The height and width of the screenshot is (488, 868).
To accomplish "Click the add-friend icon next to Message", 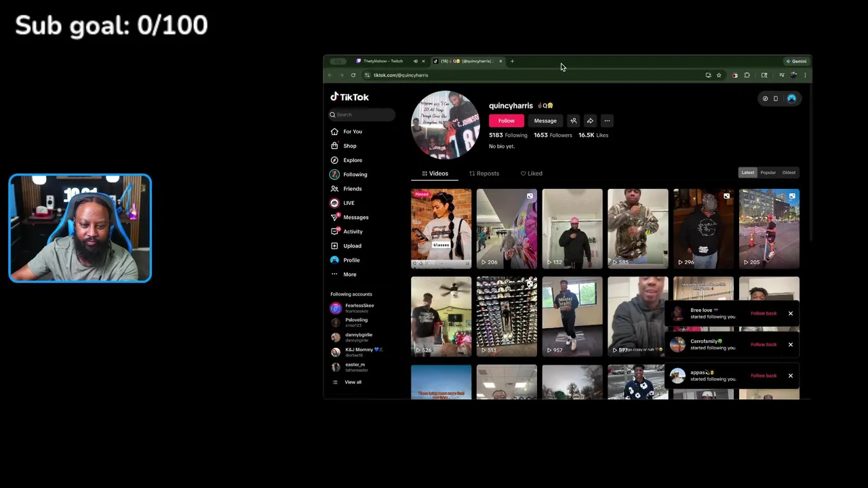I will (574, 121).
